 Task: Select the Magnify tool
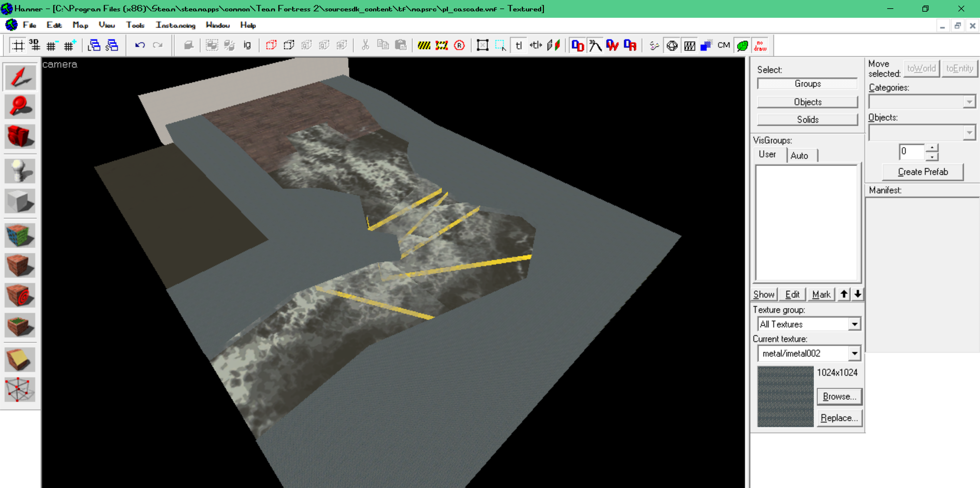point(20,107)
